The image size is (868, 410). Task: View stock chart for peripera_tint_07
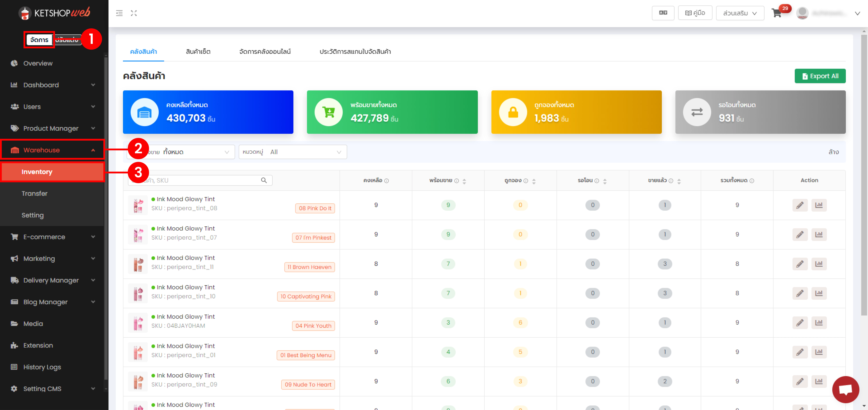(x=819, y=234)
